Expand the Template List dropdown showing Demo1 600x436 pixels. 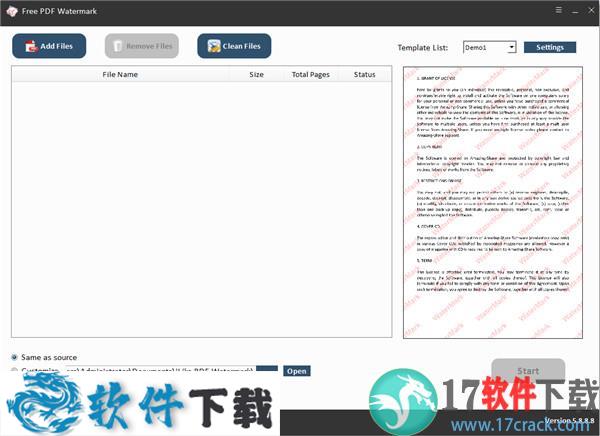click(511, 47)
